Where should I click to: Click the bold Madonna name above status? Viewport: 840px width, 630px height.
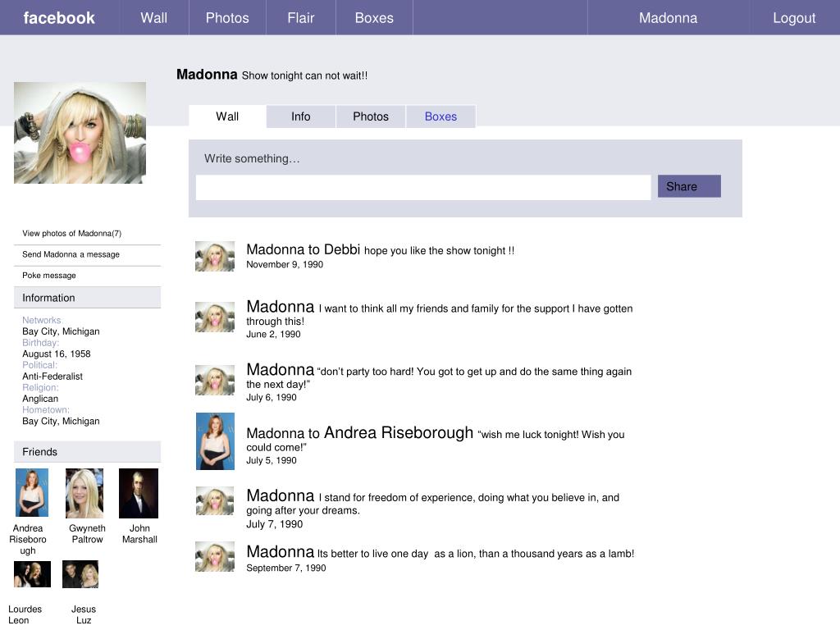[x=207, y=74]
